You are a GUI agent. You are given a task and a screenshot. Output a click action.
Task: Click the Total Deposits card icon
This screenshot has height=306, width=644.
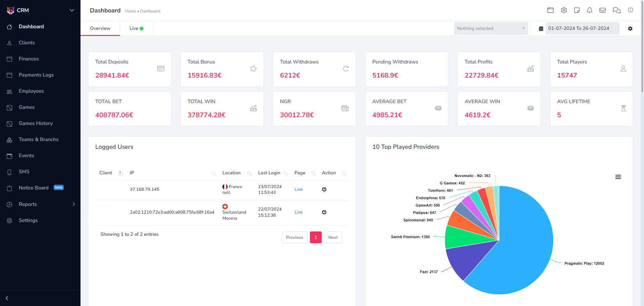pyautogui.click(x=161, y=69)
